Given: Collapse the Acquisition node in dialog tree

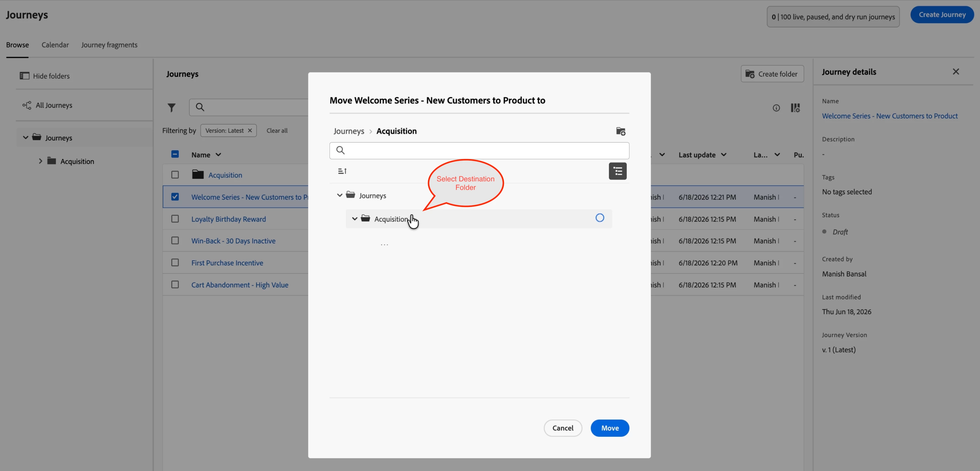Looking at the screenshot, I should (354, 219).
